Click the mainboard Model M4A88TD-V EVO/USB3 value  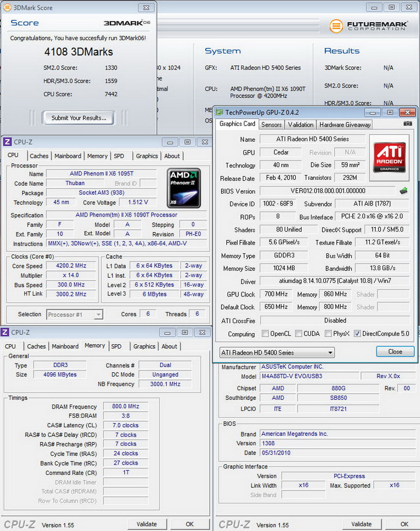[x=309, y=376]
